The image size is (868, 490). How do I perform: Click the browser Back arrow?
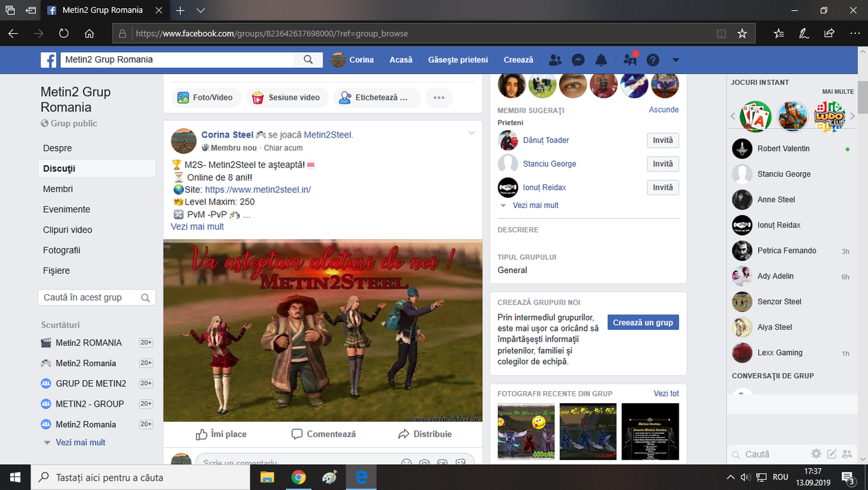(14, 33)
